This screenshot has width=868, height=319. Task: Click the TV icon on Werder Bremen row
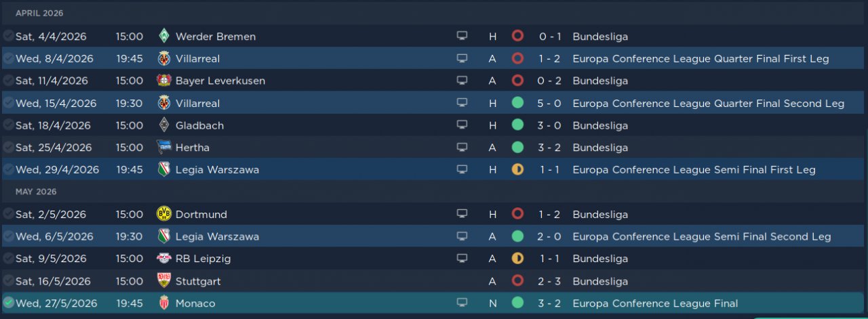pos(462,36)
